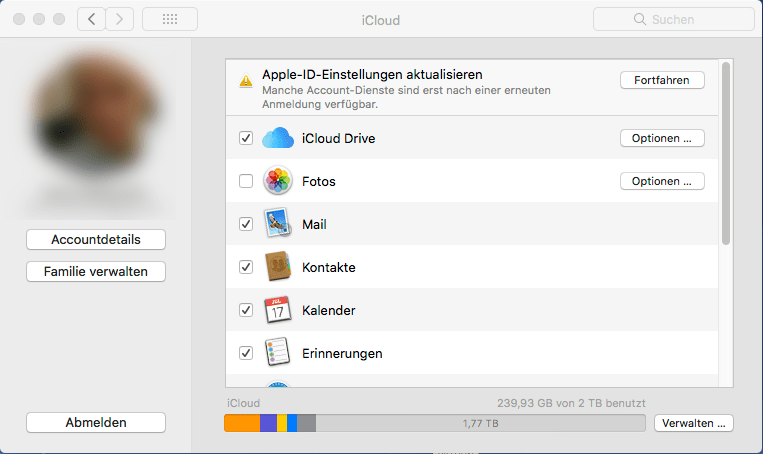
Task: Click the Kalender icon
Action: (278, 309)
